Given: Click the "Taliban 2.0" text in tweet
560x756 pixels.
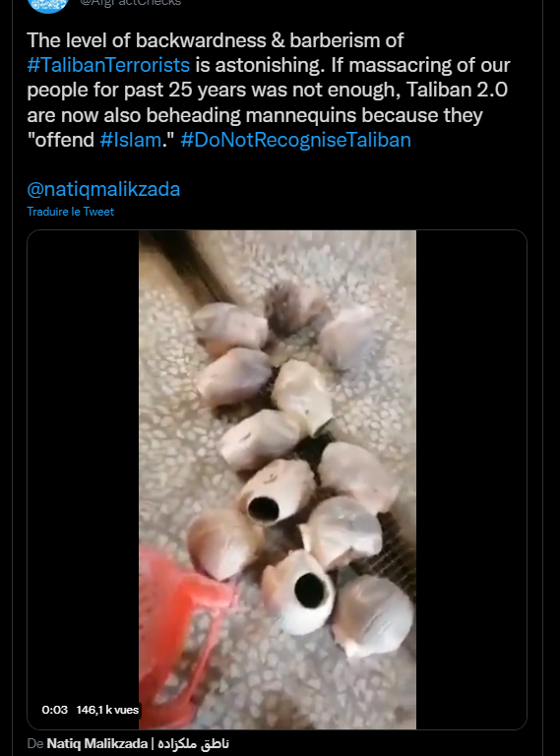Looking at the screenshot, I should (457, 91).
